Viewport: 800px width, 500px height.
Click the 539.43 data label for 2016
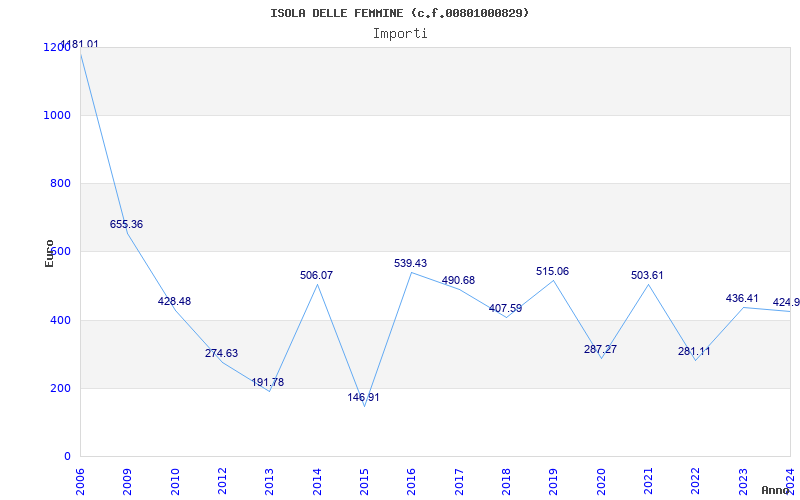coord(410,264)
